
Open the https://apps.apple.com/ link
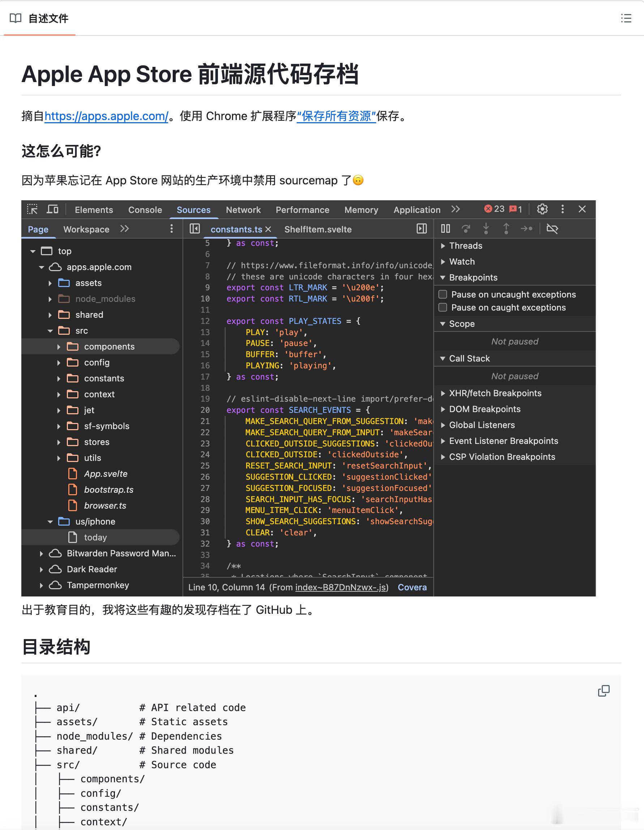pos(106,116)
